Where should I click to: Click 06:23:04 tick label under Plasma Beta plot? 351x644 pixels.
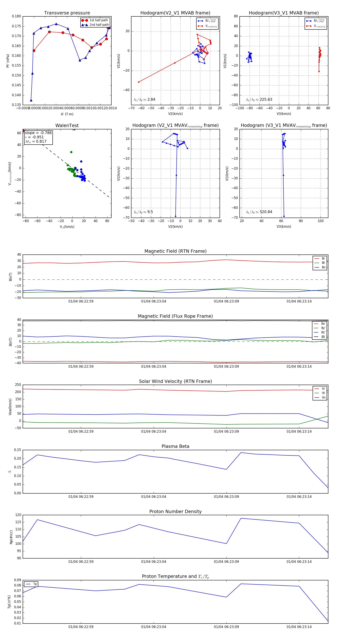coord(153,496)
